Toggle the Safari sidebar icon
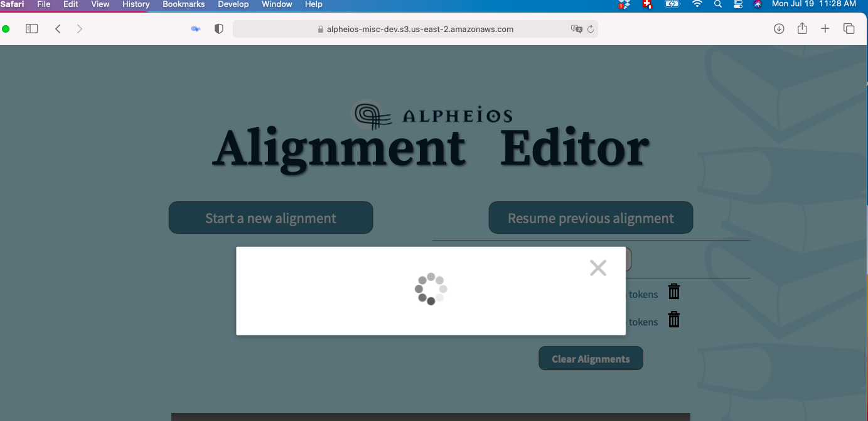Image resolution: width=868 pixels, height=421 pixels. pyautogui.click(x=31, y=28)
